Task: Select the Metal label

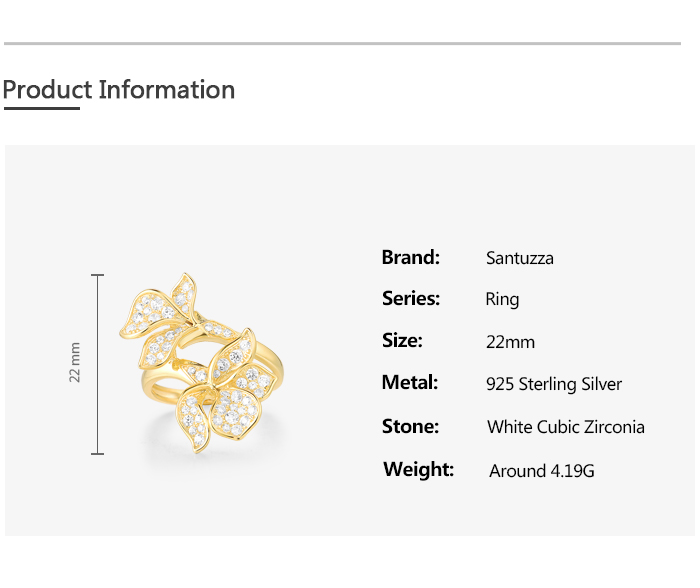Action: [410, 383]
